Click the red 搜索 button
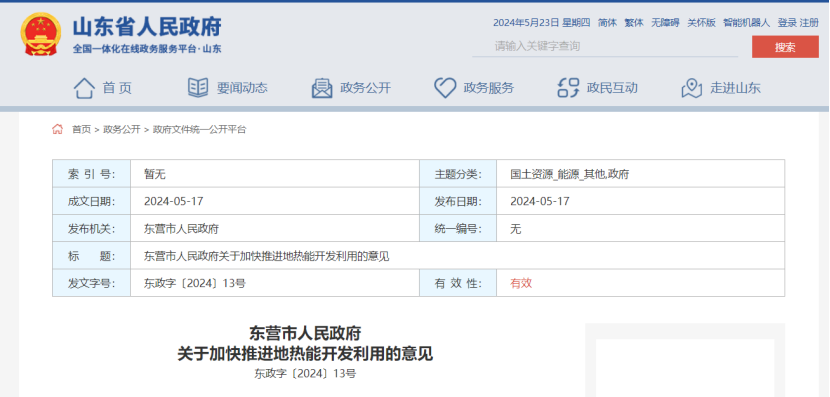830x397 pixels. pos(785,47)
